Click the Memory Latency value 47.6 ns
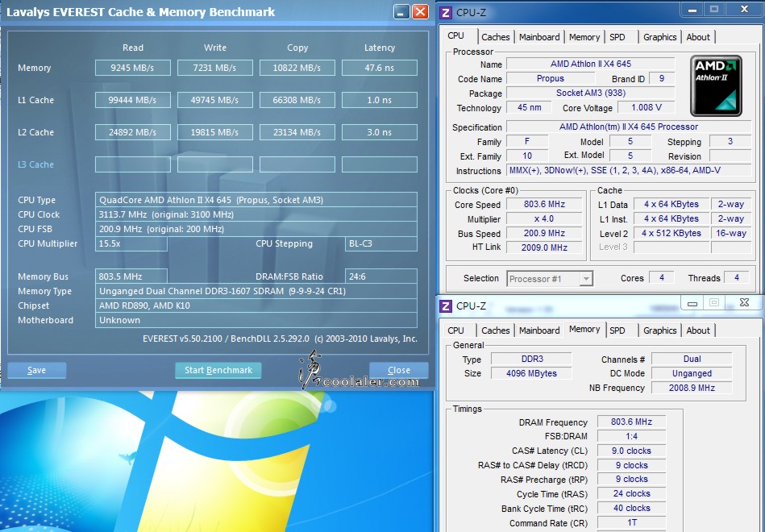The height and width of the screenshot is (532, 765). pos(380,68)
